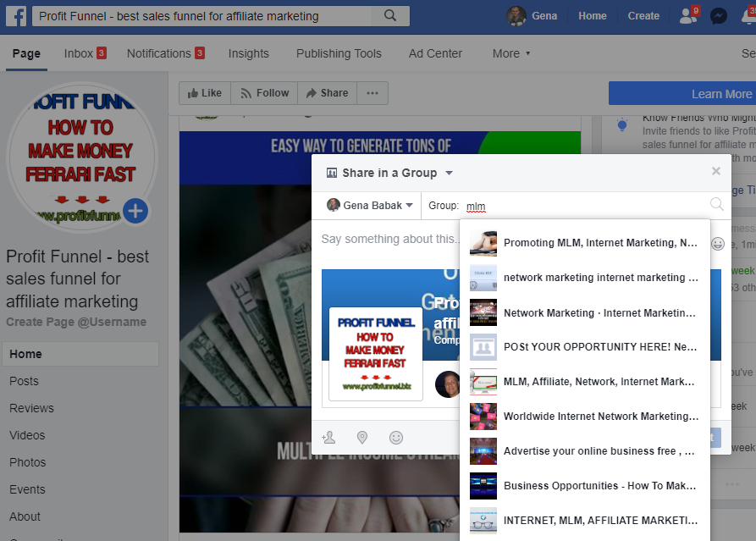Click the Profit Funnel page title text

tap(78, 279)
